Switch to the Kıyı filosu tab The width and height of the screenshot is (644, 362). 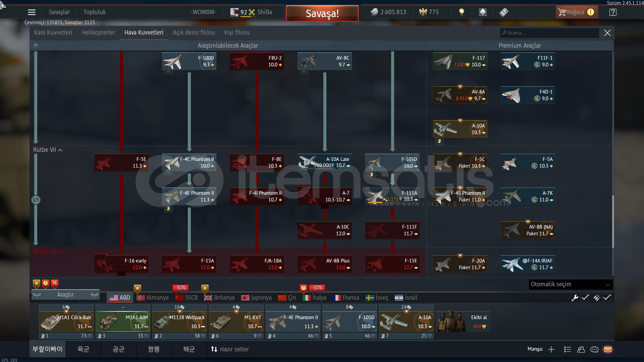(x=237, y=33)
